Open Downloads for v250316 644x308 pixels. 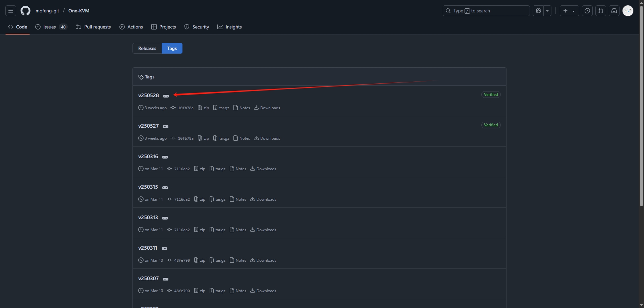coord(263,169)
